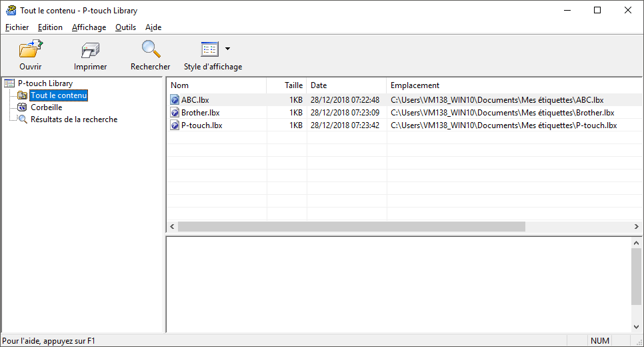The width and height of the screenshot is (644, 347).
Task: Minimize the P-touch Library window
Action: tap(567, 10)
